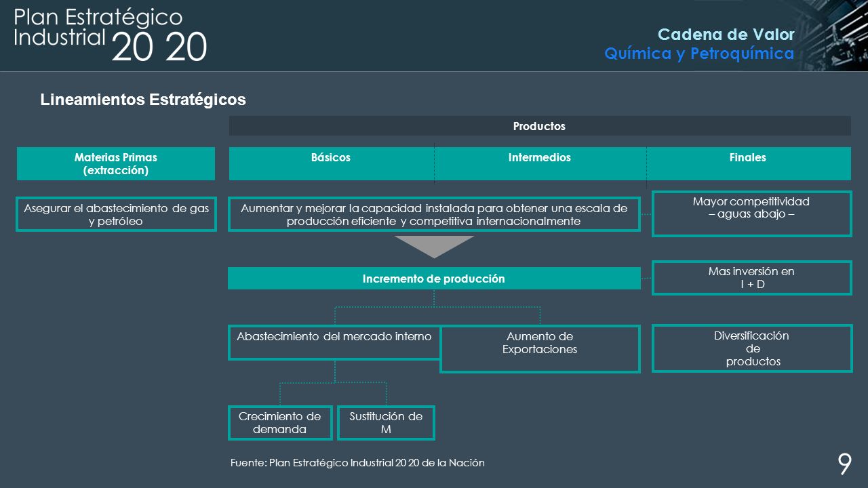Click the 'Aumento de Exportaciones' box
This screenshot has height=488, width=868.
click(540, 349)
